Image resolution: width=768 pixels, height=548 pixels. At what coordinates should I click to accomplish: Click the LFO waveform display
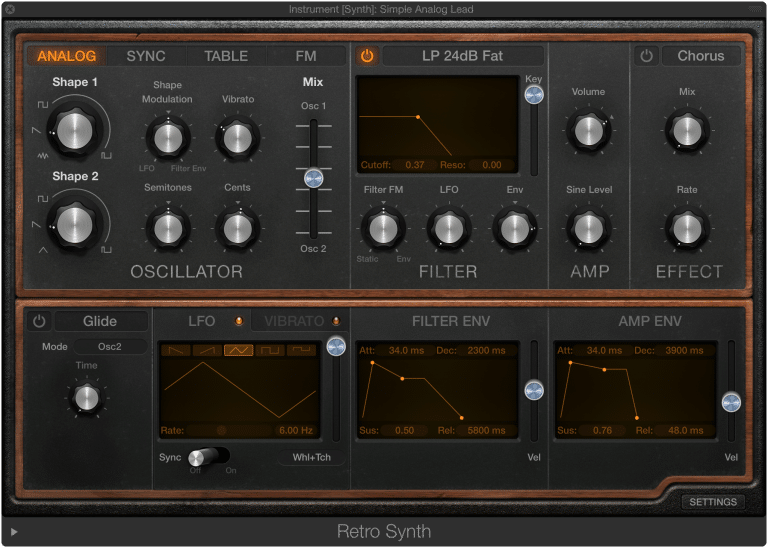click(x=240, y=391)
